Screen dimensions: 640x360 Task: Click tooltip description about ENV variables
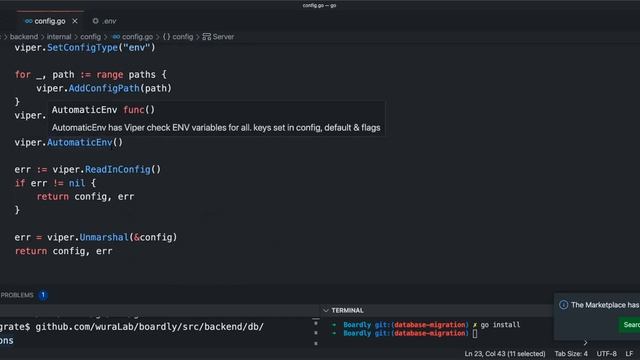pyautogui.click(x=216, y=128)
